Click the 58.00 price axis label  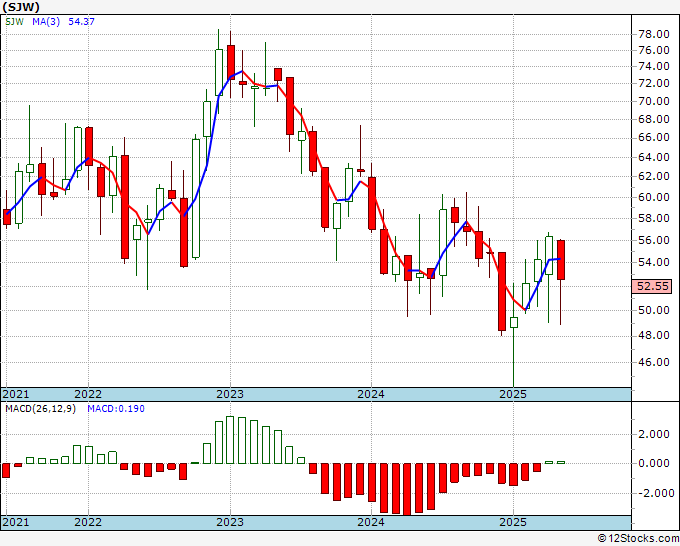(x=654, y=218)
